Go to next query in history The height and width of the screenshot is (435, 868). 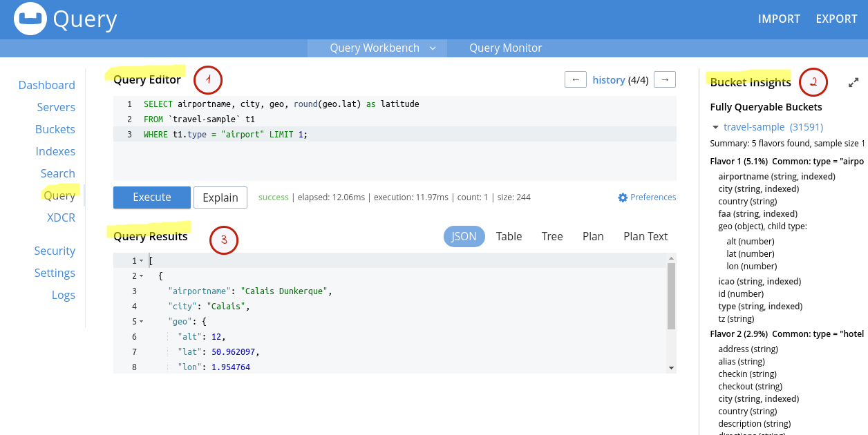pyautogui.click(x=665, y=79)
